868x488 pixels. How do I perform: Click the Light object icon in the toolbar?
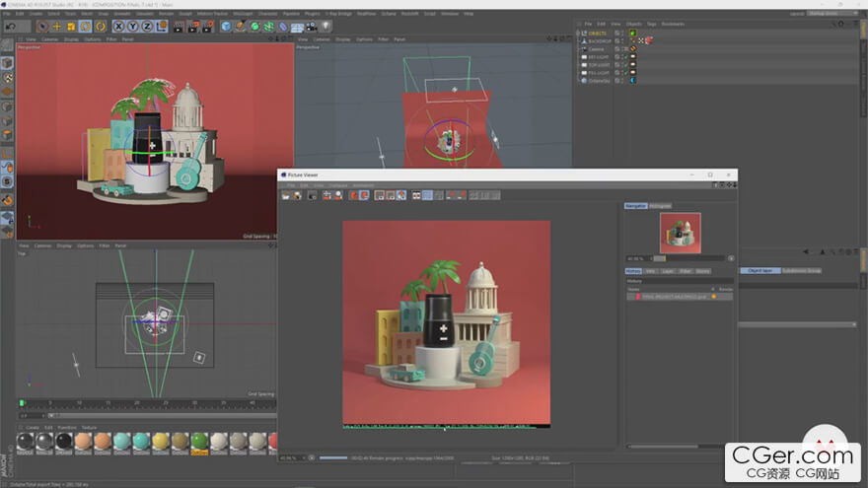tap(325, 27)
